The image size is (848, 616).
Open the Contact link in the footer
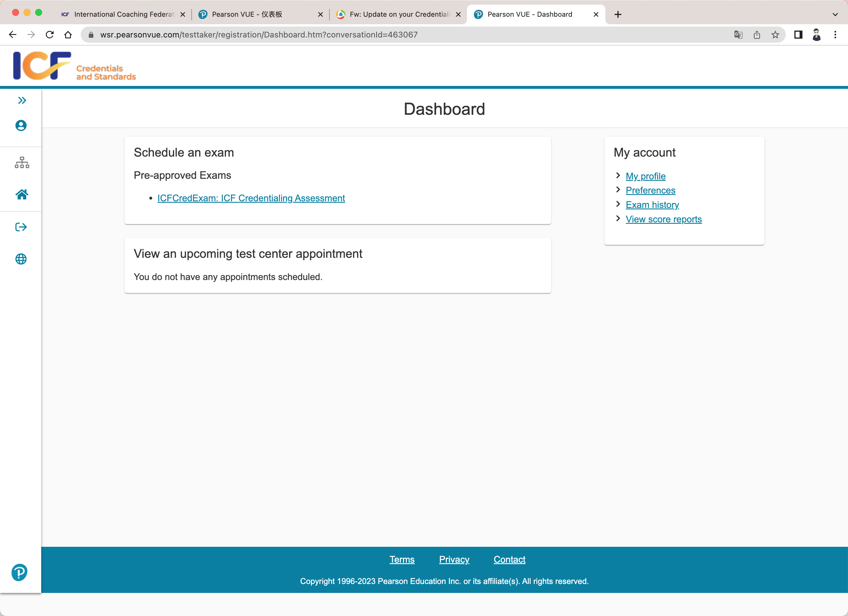509,559
